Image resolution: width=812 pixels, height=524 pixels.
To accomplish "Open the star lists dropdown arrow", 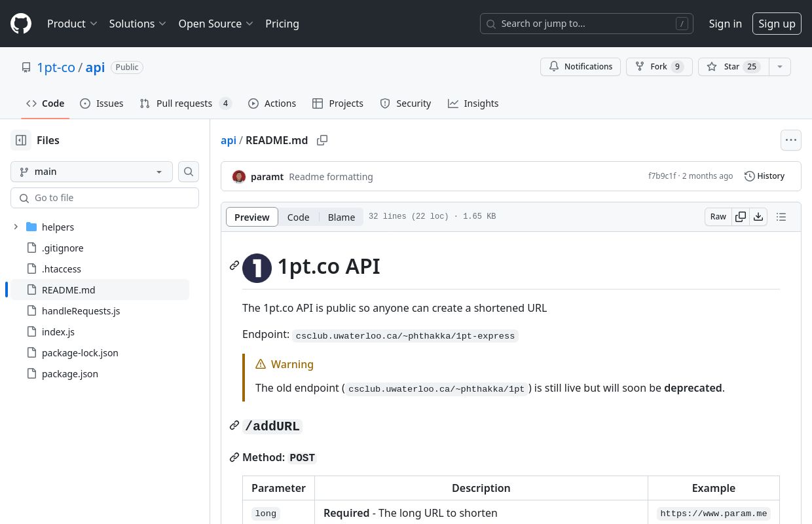I will coord(779,67).
